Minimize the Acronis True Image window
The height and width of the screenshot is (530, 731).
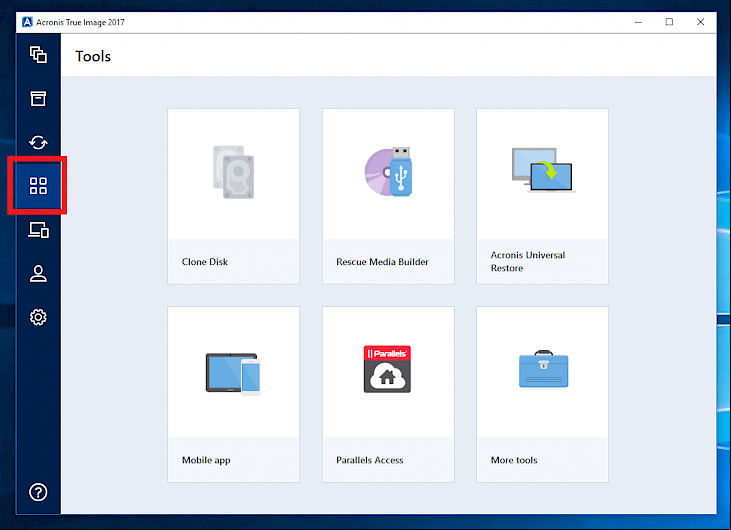tap(638, 22)
